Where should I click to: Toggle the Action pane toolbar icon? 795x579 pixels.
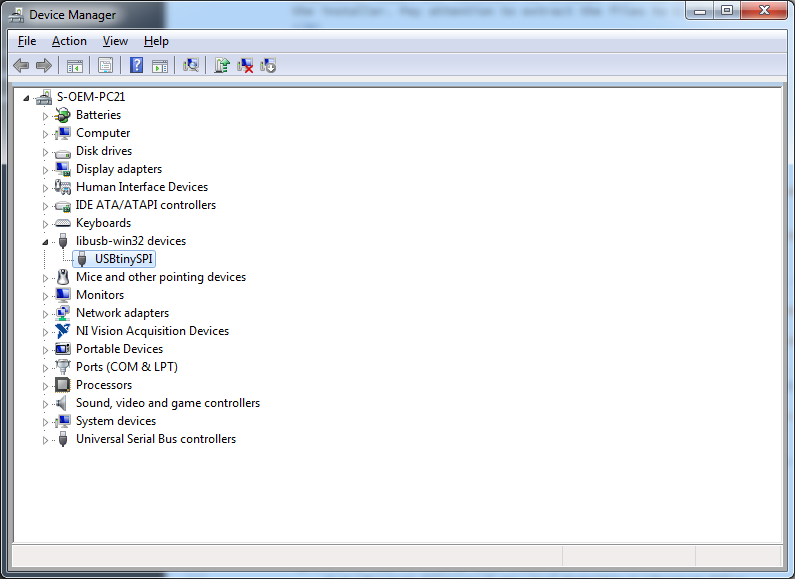click(x=160, y=65)
